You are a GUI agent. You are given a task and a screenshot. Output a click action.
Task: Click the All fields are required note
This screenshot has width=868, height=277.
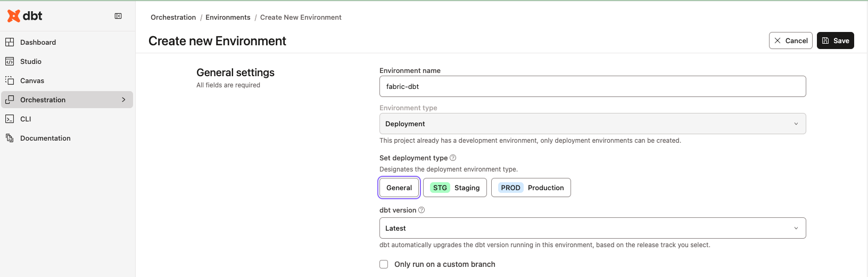click(x=228, y=85)
